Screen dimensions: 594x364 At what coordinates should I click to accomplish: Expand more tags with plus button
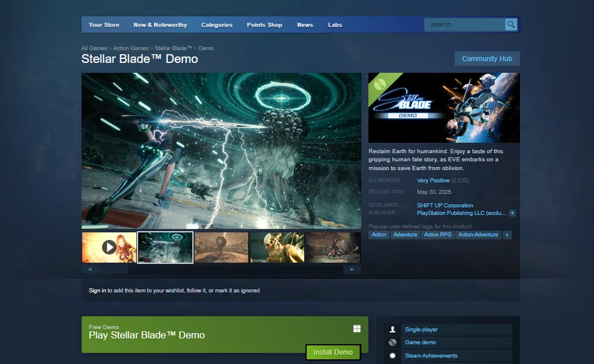[507, 235]
